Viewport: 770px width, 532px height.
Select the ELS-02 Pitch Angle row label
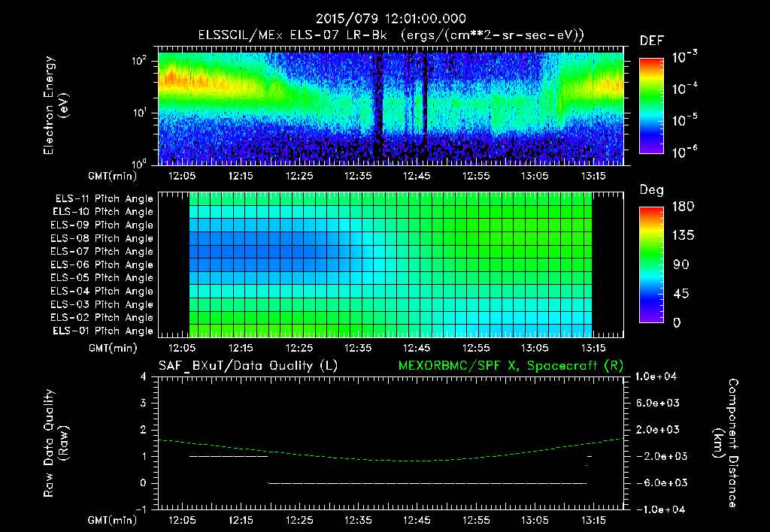coord(102,318)
